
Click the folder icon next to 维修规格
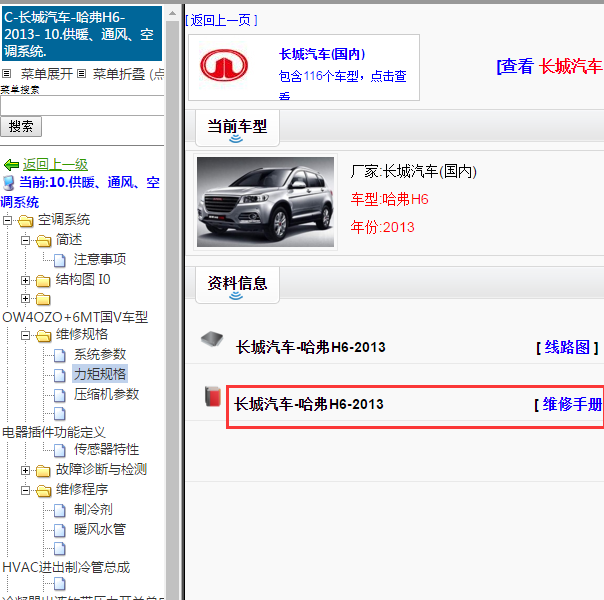pos(44,336)
